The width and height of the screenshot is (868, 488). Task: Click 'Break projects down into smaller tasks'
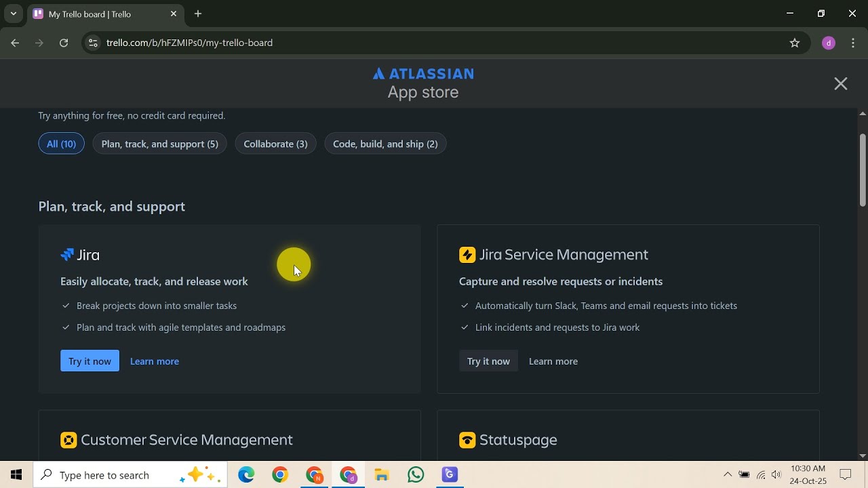pos(157,306)
